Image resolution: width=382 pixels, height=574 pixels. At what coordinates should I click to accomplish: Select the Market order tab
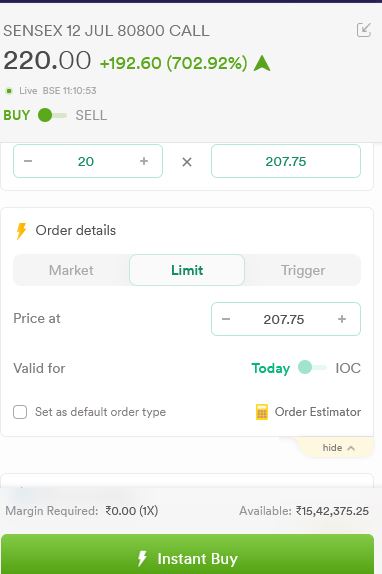(x=71, y=270)
